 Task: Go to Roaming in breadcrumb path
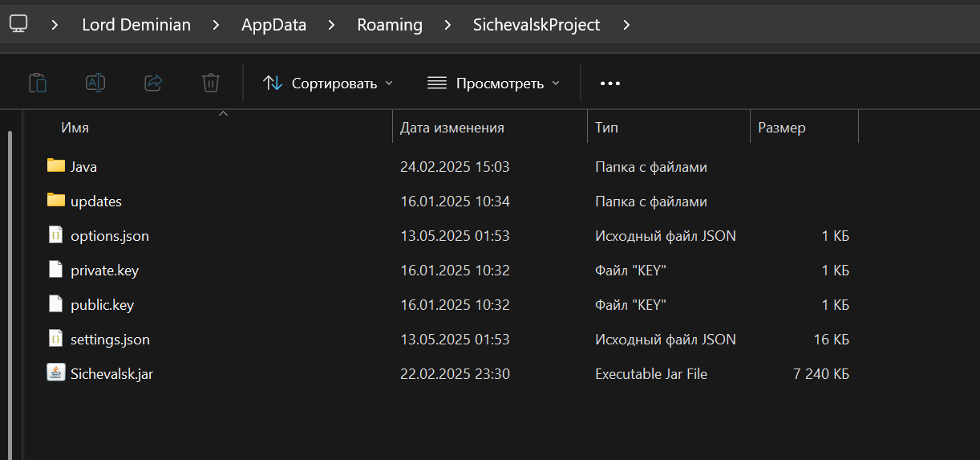click(390, 25)
